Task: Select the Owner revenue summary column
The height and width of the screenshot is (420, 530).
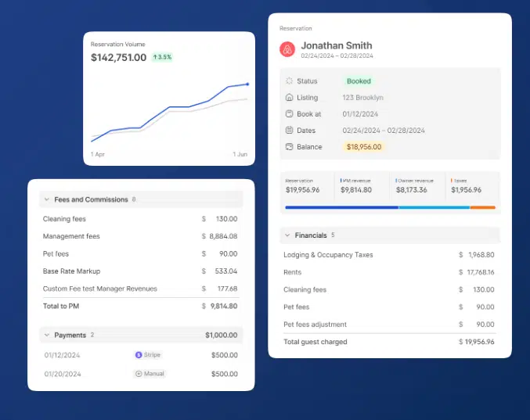Action: point(417,185)
